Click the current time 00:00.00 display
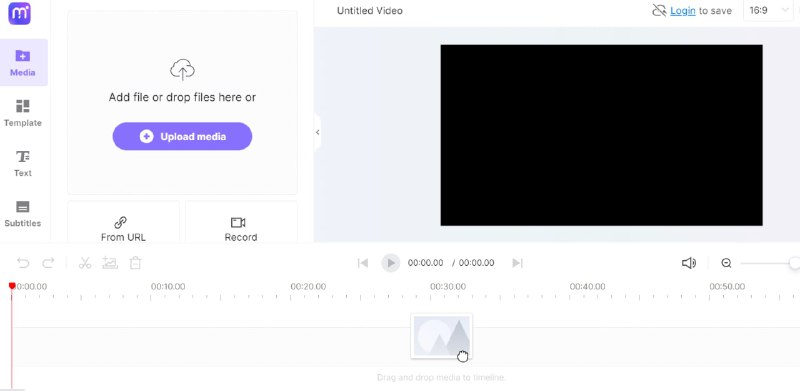Viewport: 800px width, 391px height. 426,263
